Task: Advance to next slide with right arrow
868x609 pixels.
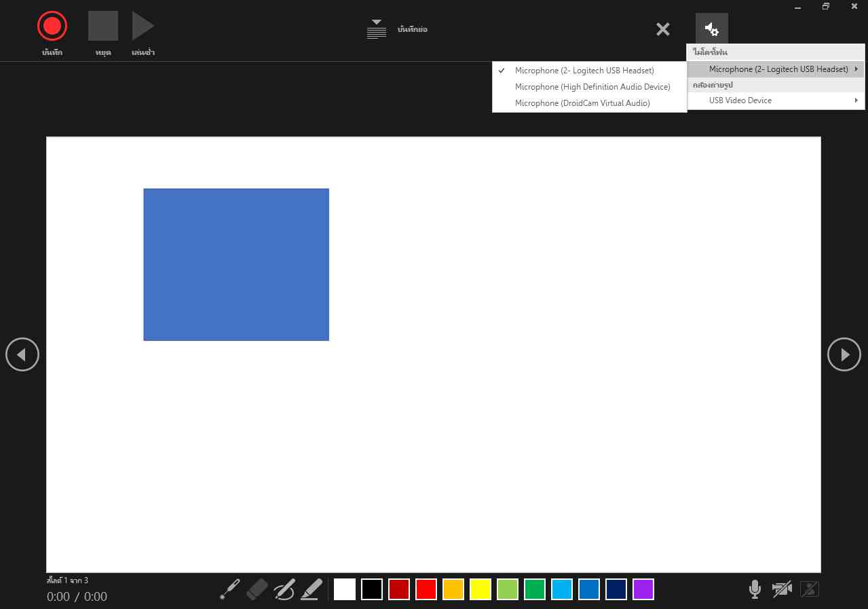Action: 844,354
